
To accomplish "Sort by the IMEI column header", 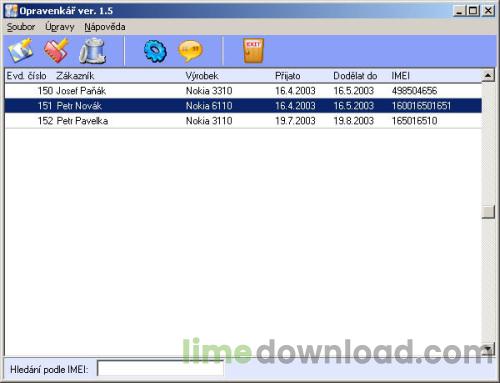I will click(x=401, y=76).
